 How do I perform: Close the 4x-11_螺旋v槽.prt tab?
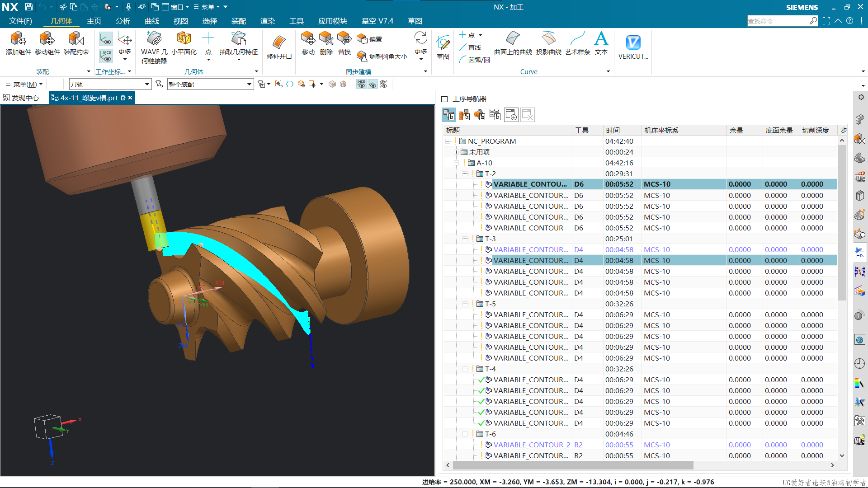point(130,98)
